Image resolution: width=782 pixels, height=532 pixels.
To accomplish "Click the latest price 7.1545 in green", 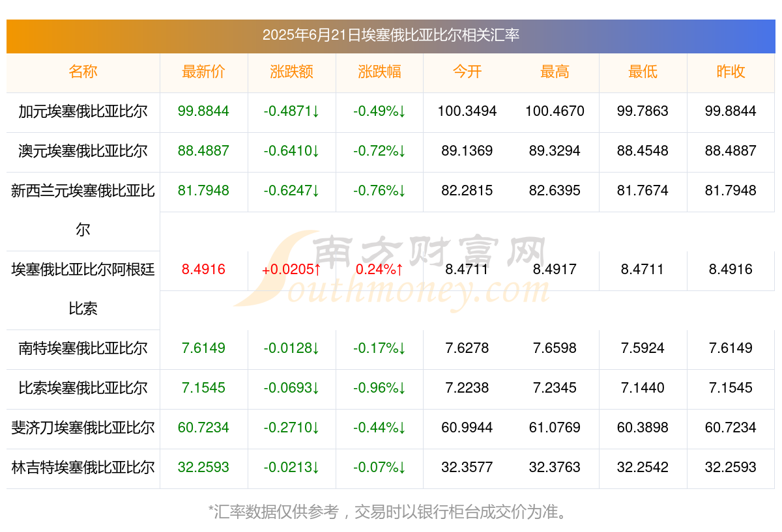I will pyautogui.click(x=203, y=388).
